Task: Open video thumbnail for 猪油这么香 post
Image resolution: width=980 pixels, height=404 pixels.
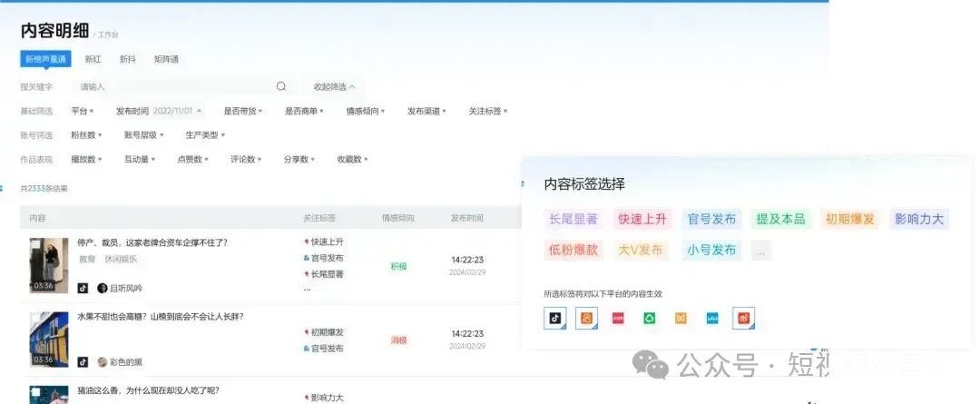Action: pyautogui.click(x=49, y=395)
